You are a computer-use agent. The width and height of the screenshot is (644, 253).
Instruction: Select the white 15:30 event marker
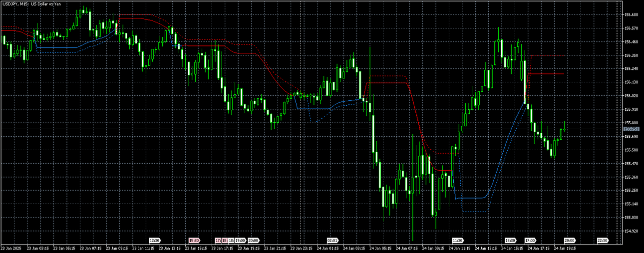510,240
